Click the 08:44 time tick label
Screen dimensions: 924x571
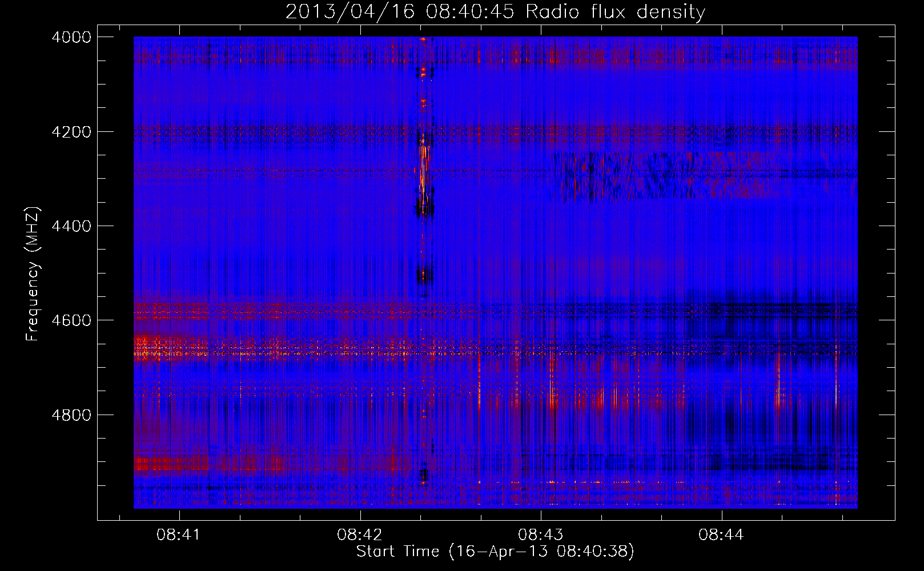(x=721, y=534)
